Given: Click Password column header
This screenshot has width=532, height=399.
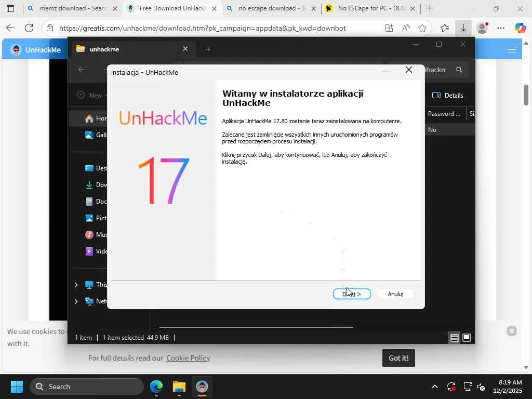Looking at the screenshot, I should [x=445, y=114].
